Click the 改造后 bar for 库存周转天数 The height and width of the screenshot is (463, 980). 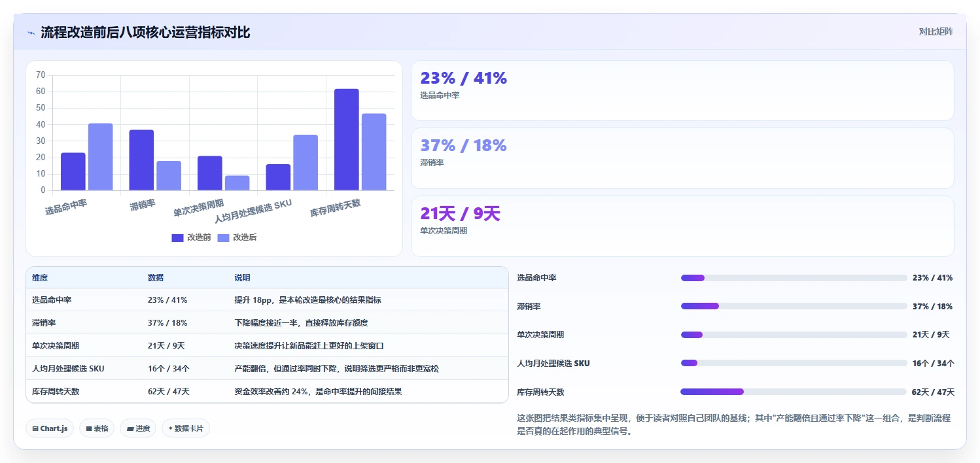(374, 152)
